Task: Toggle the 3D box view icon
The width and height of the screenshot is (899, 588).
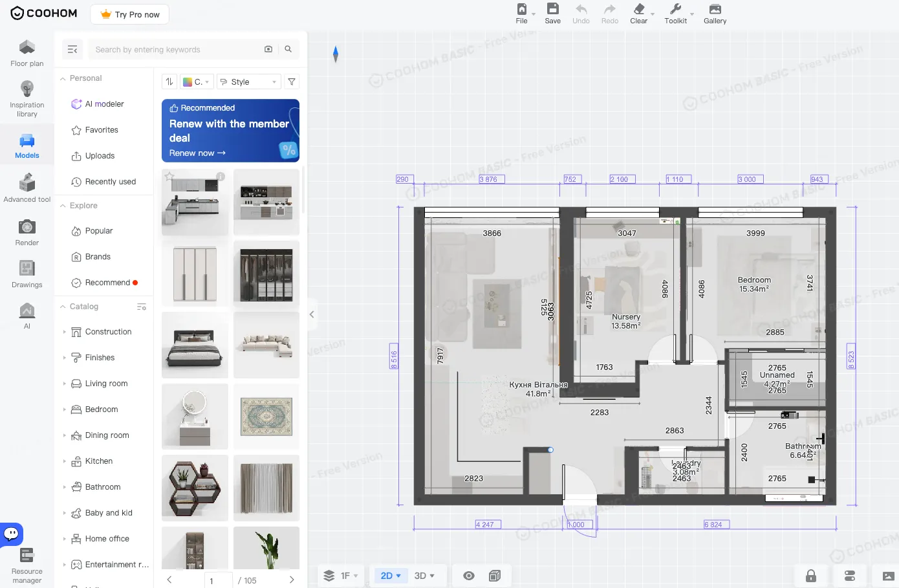Action: [495, 576]
